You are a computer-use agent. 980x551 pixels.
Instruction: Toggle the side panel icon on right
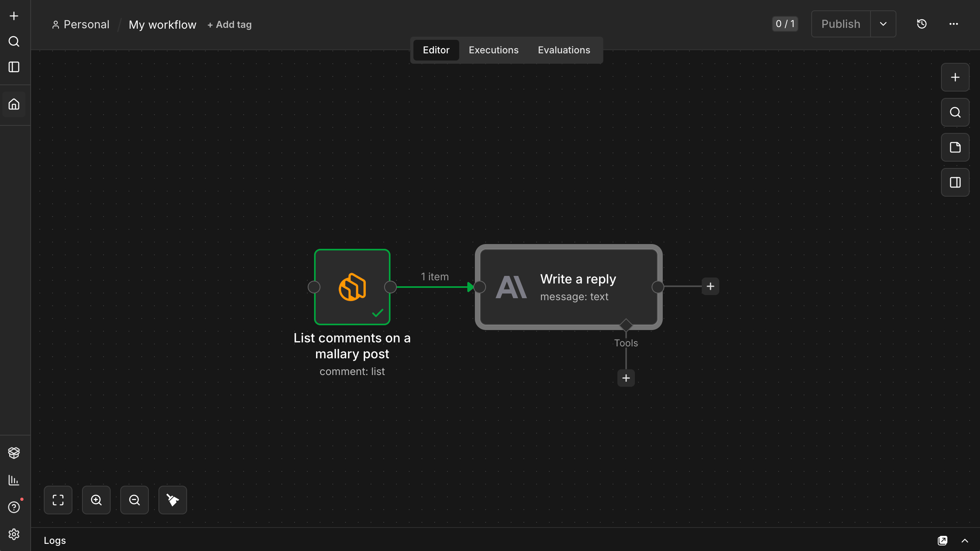coord(955,182)
